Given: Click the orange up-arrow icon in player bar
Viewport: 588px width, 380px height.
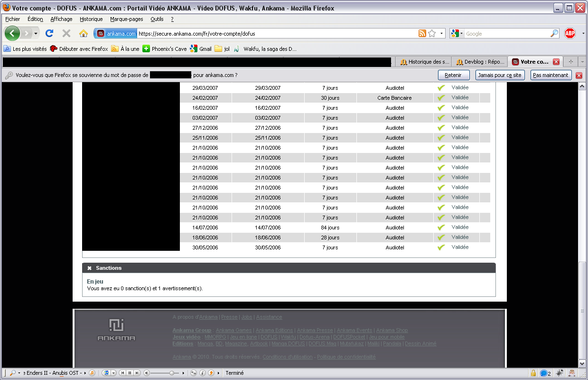Looking at the screenshot, I should pos(211,373).
